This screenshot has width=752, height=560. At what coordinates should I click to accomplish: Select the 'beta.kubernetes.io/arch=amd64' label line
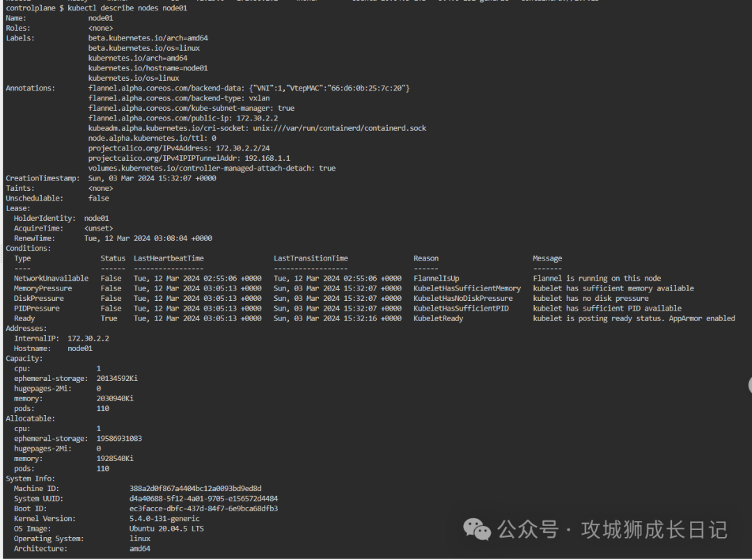coord(148,38)
